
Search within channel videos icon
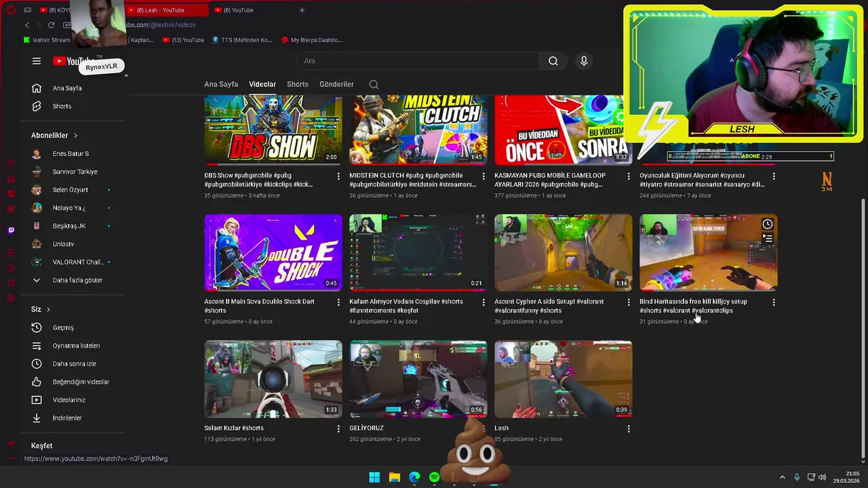[x=374, y=85]
